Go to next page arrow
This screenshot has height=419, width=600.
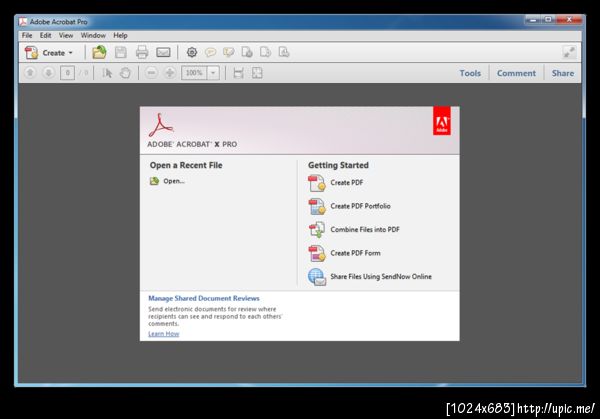pos(48,73)
